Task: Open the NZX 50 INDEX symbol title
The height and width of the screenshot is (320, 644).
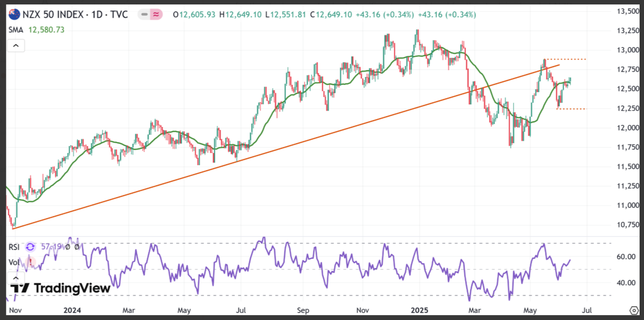Action: point(76,15)
